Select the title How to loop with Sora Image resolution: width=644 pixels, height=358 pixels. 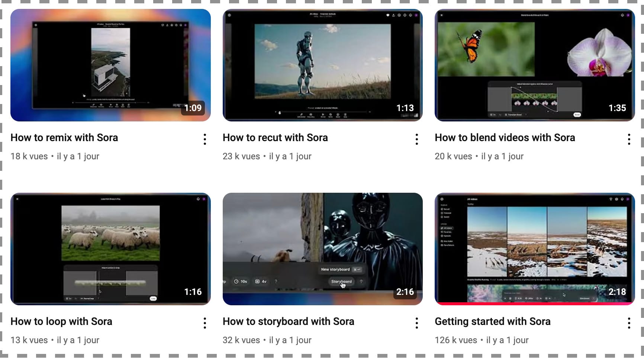(61, 322)
